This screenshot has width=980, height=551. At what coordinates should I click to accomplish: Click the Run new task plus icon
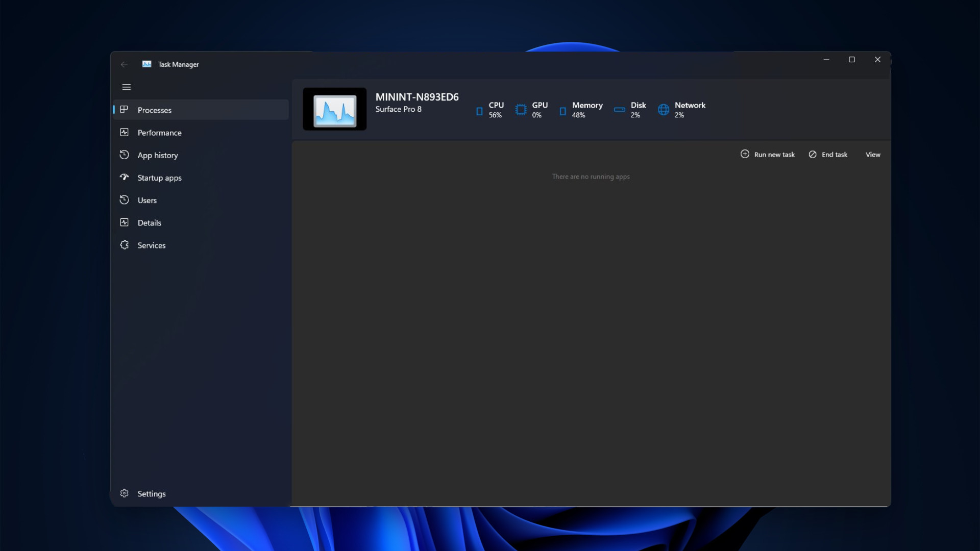[745, 154]
